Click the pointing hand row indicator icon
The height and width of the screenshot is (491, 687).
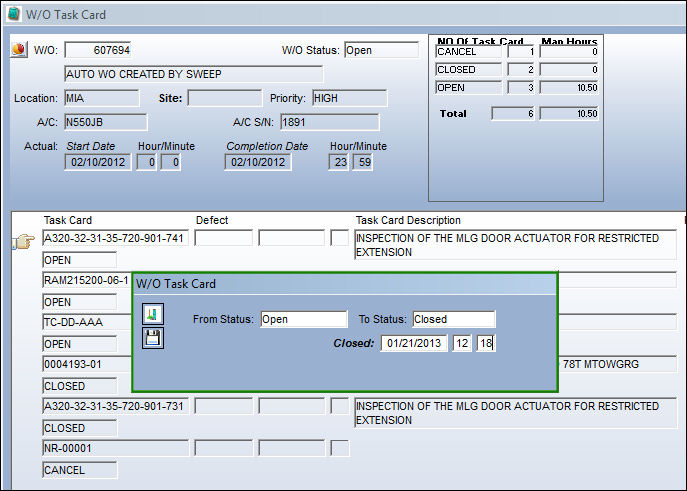coord(23,241)
